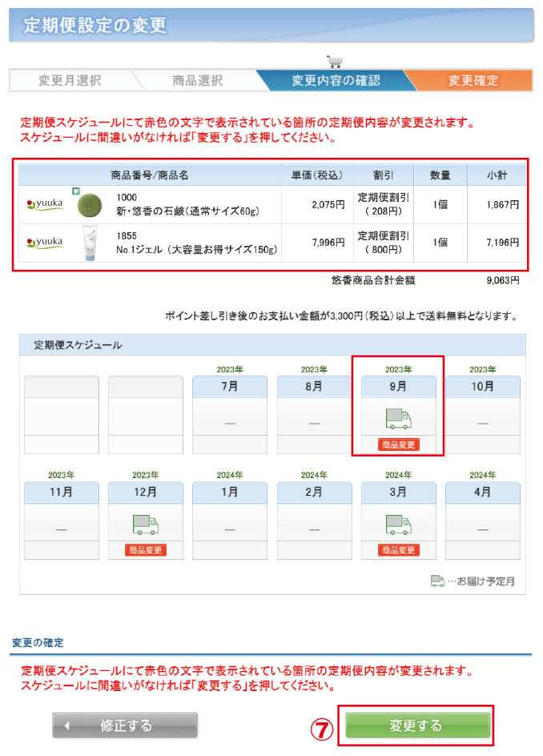Click the delivery truck icon for 2024年3月
The image size is (543, 756).
coord(398,525)
